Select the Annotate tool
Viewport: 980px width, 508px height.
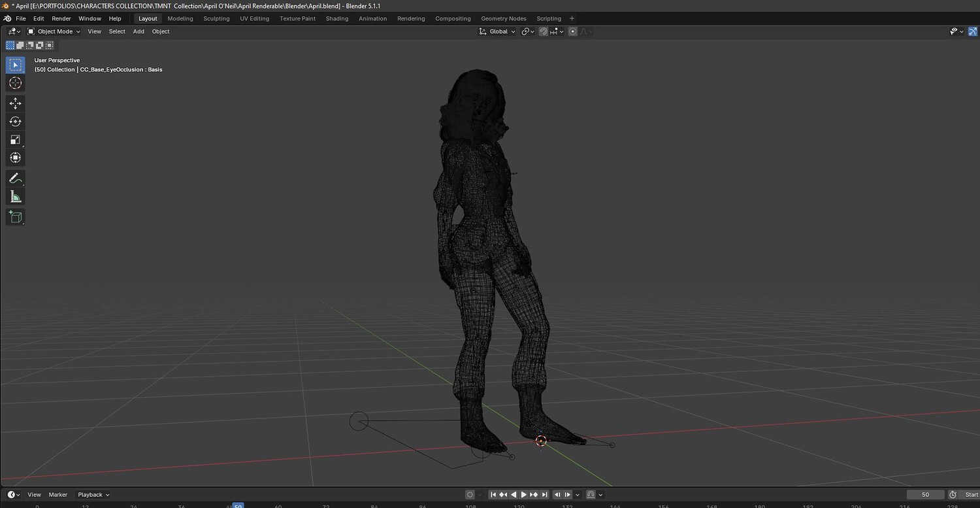click(x=16, y=178)
